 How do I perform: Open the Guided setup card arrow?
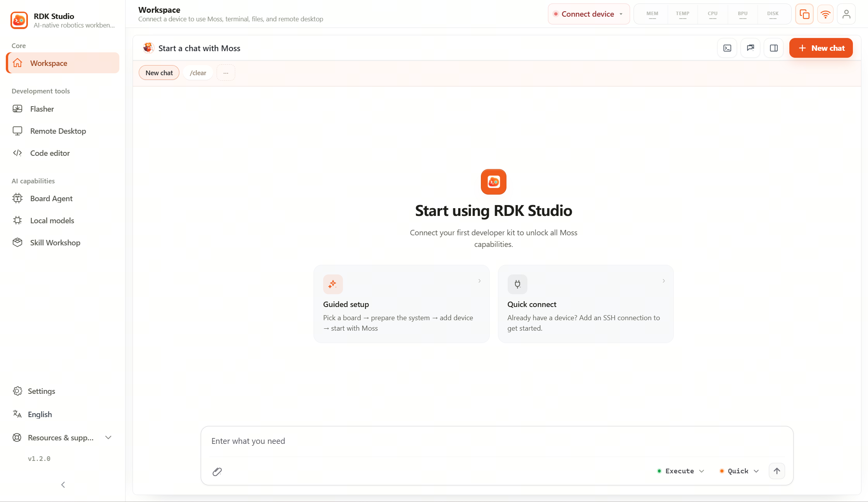(479, 281)
